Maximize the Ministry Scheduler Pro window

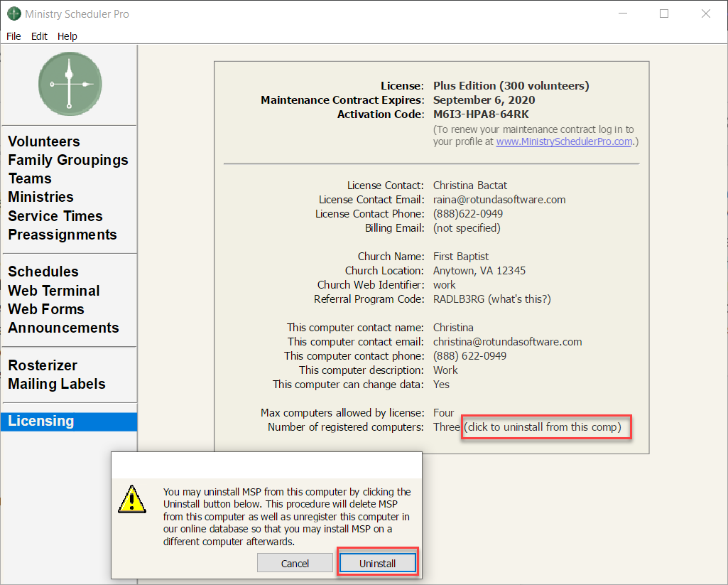(664, 14)
